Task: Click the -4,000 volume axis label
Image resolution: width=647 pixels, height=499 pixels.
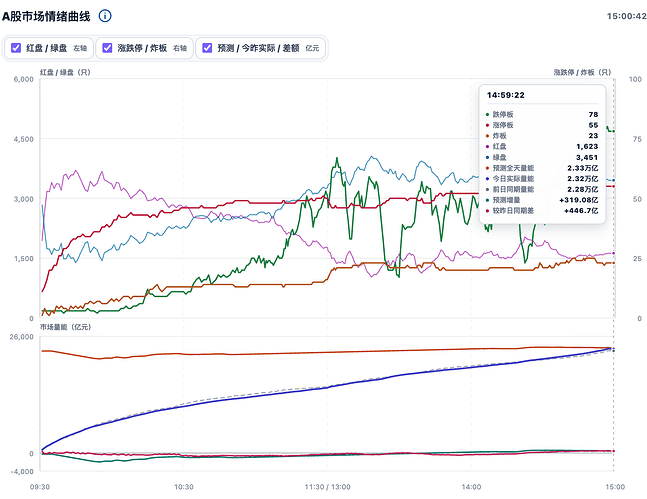Action: 23,471
